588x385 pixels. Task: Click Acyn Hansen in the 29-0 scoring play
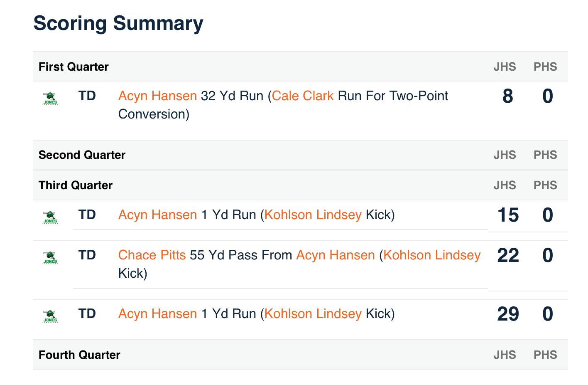(157, 314)
